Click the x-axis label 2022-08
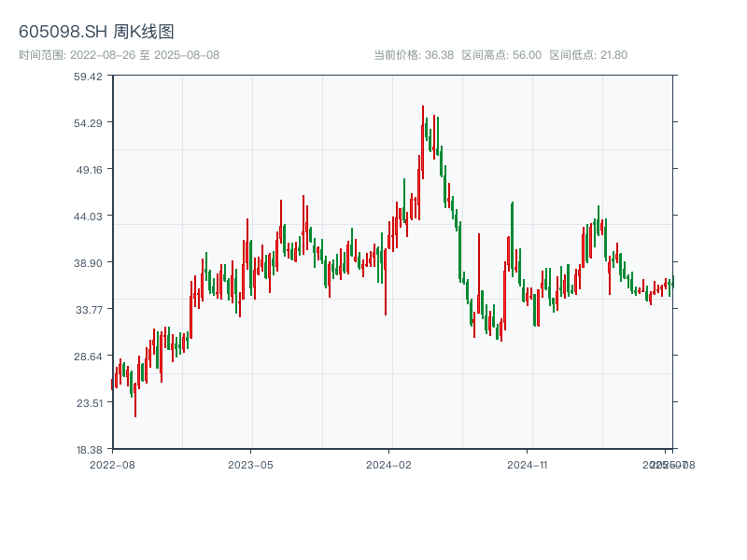 (112, 465)
